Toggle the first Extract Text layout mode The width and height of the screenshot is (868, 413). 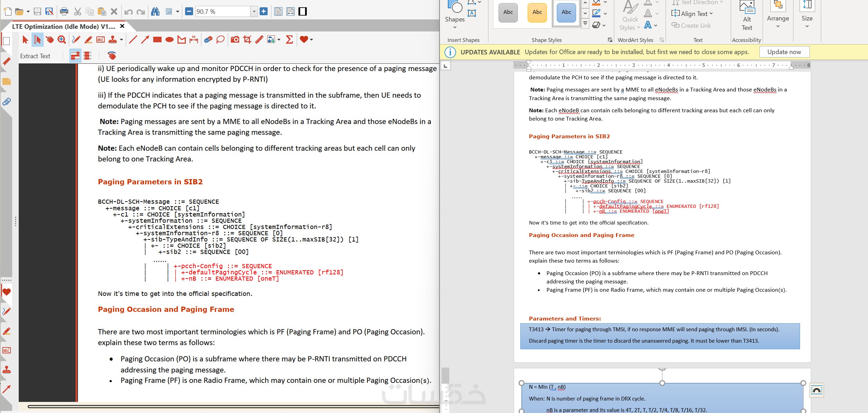[75, 55]
